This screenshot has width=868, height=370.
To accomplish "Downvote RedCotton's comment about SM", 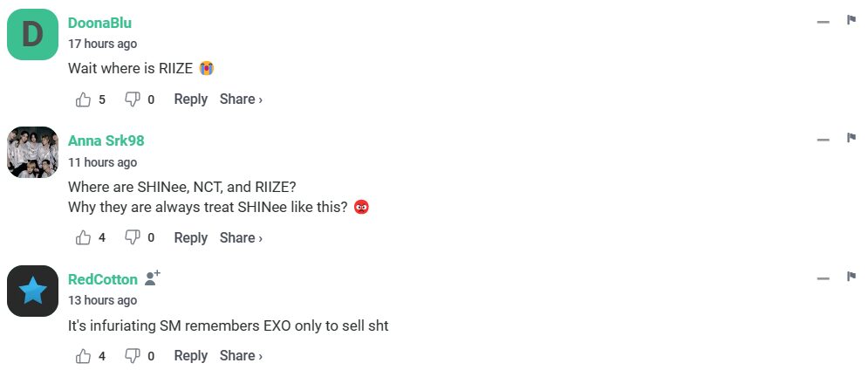I will pos(133,355).
